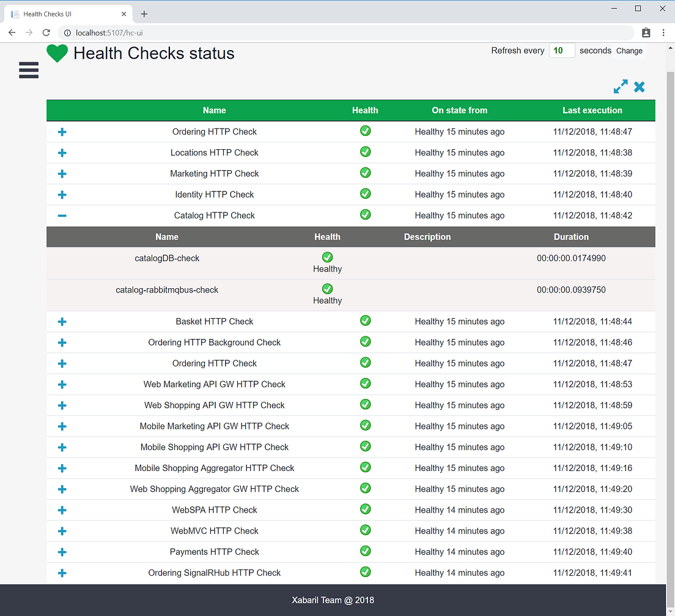This screenshot has height=616, width=675.
Task: Click the healthy icon for Payments HTTP Check
Action: click(365, 551)
